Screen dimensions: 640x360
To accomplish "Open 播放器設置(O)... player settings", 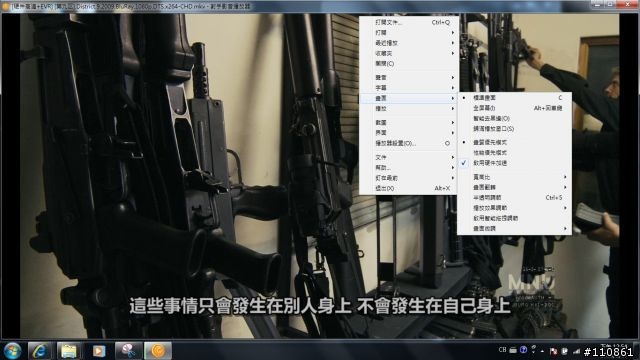I will pyautogui.click(x=409, y=143).
